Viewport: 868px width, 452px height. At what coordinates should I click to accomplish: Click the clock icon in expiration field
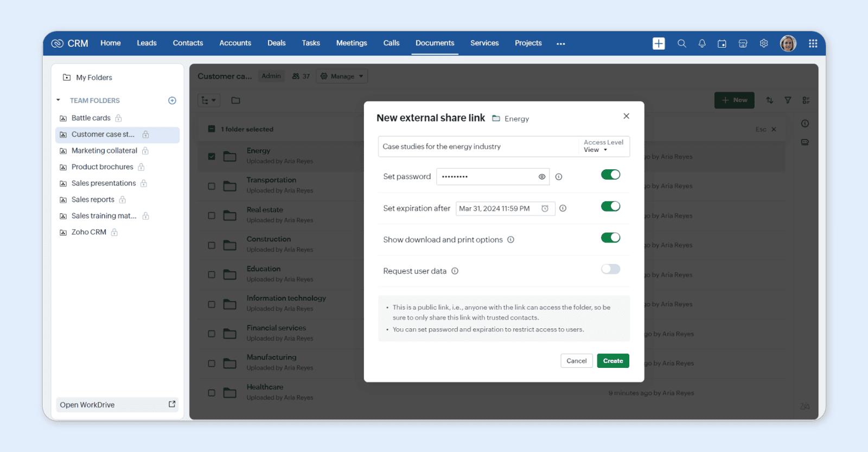[x=545, y=208]
